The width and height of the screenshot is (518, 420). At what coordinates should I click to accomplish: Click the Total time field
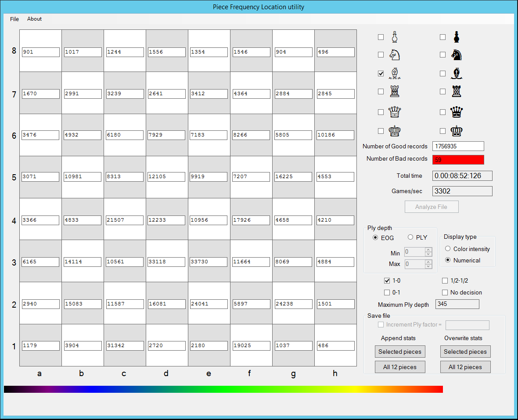tap(462, 176)
